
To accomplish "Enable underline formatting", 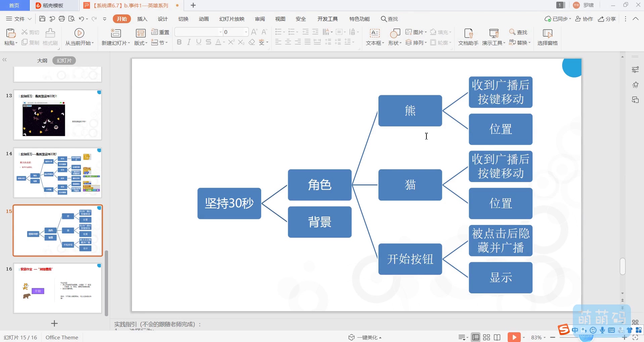I will pos(198,42).
